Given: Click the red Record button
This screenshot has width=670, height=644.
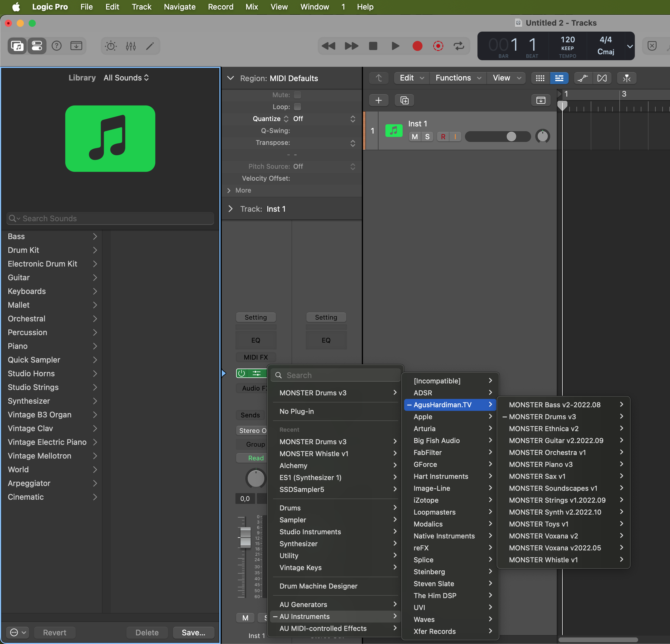Looking at the screenshot, I should click(x=417, y=46).
